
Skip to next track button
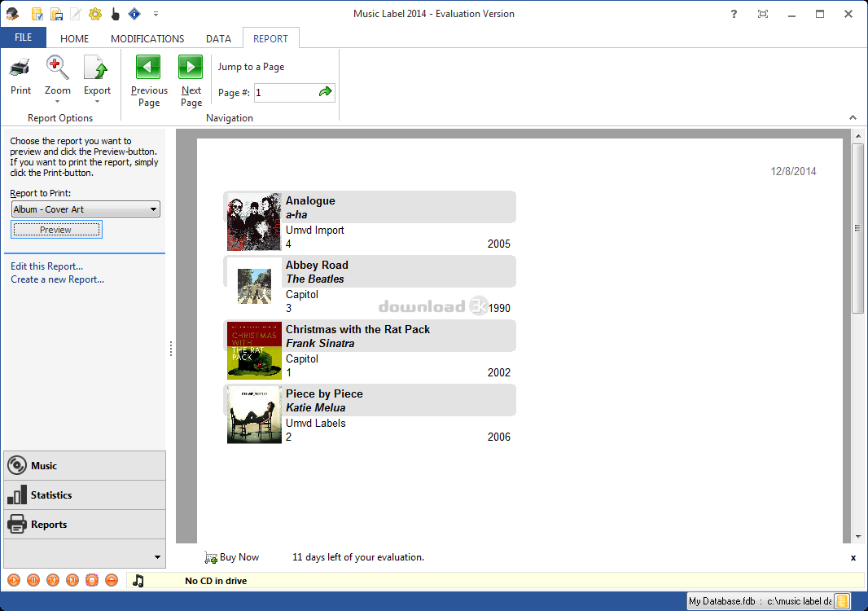(x=72, y=580)
